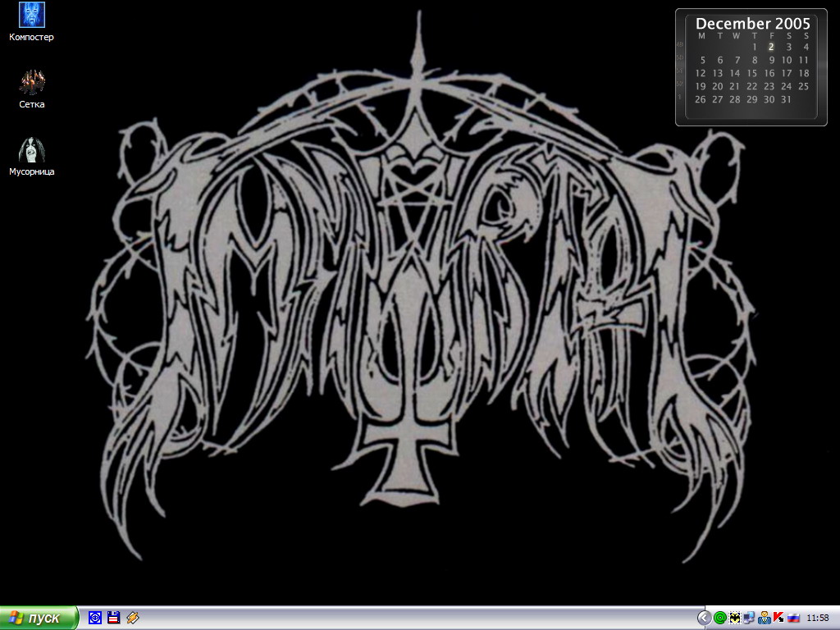Select day 17 in the calendar
This screenshot has height=630, width=840.
pos(787,73)
